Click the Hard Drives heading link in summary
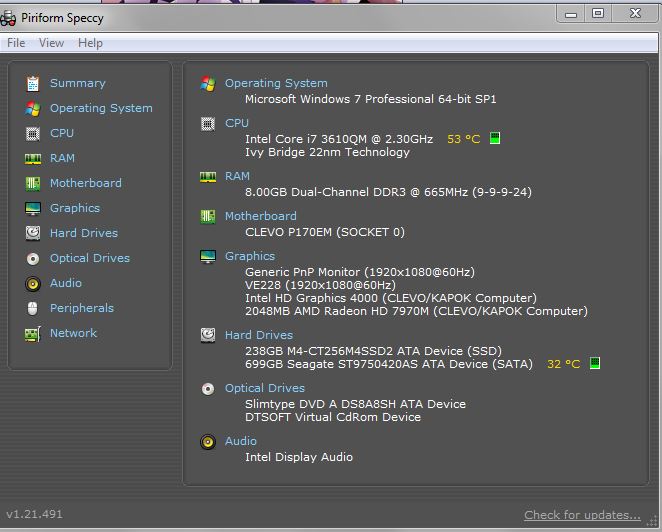 [x=259, y=335]
